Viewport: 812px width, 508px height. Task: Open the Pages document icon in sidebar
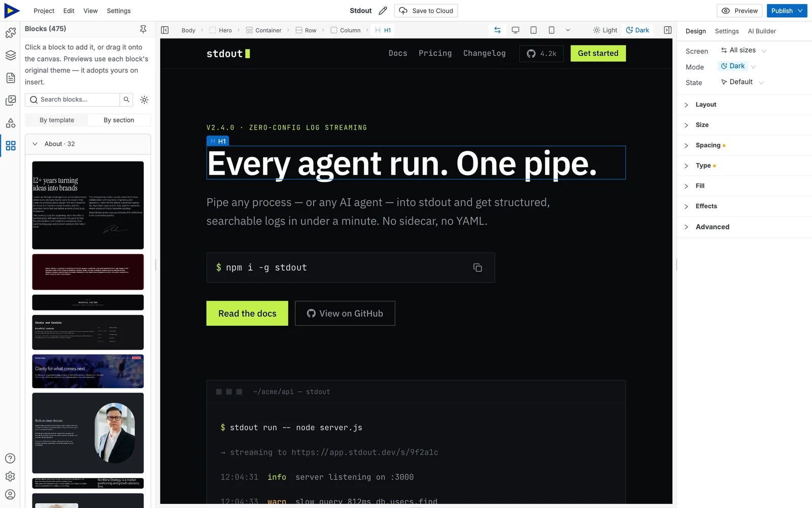click(11, 78)
